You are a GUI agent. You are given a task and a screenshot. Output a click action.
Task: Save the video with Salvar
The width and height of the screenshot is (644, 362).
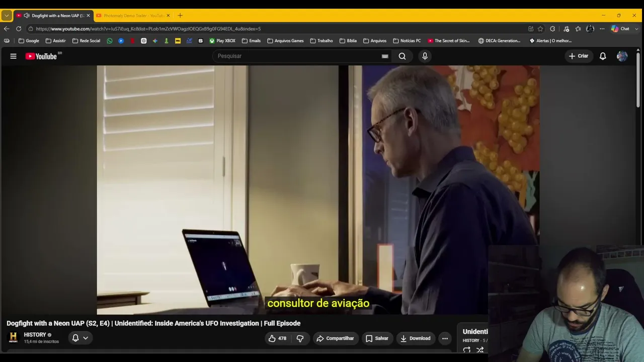[377, 338]
